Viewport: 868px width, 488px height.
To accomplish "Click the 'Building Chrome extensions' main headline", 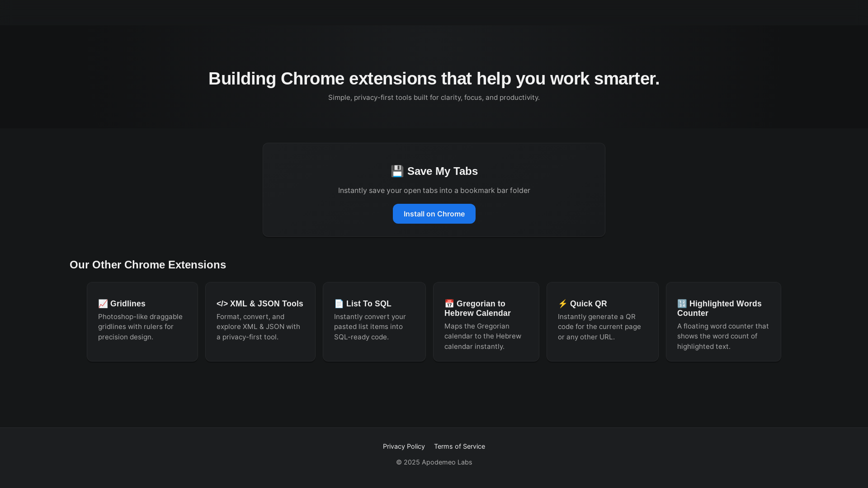I will (434, 79).
